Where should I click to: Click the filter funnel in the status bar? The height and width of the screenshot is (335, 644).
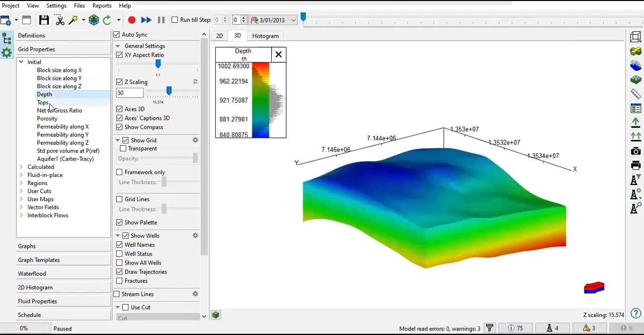pyautogui.click(x=490, y=328)
